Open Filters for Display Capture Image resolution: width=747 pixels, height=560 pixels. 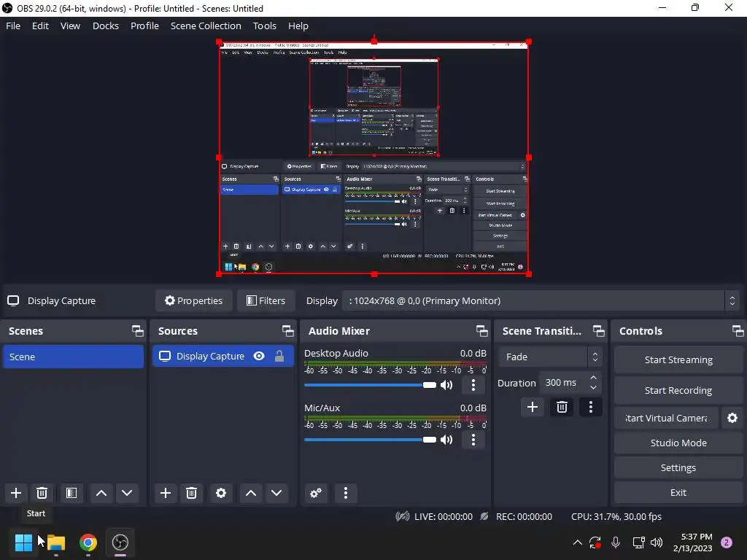[266, 300]
